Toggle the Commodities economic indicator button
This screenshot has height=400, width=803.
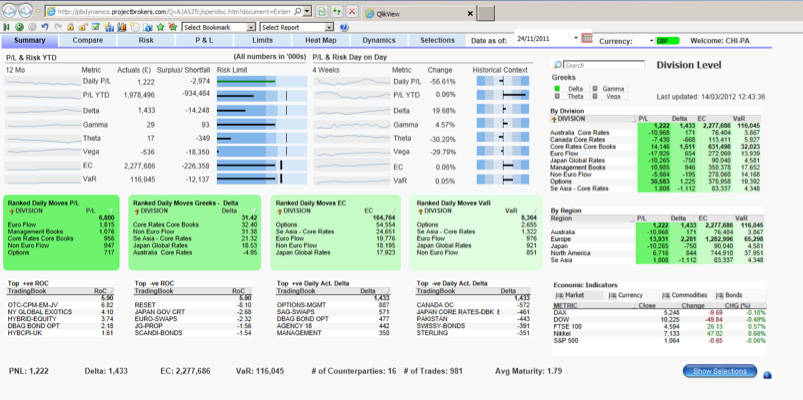(684, 296)
